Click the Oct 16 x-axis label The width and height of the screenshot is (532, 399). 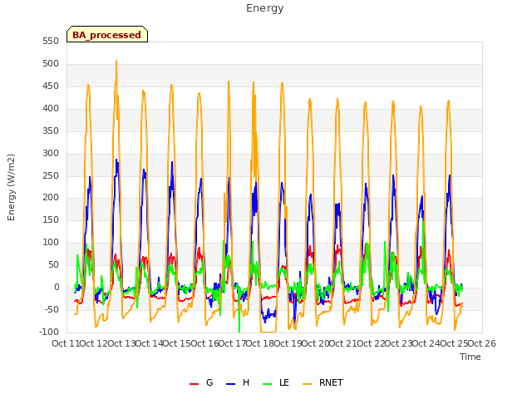click(205, 343)
